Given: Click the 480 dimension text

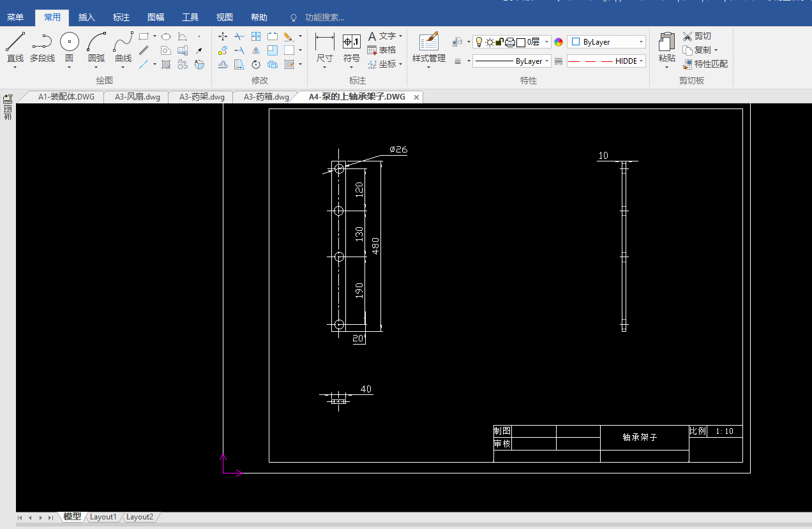Looking at the screenshot, I should (375, 246).
